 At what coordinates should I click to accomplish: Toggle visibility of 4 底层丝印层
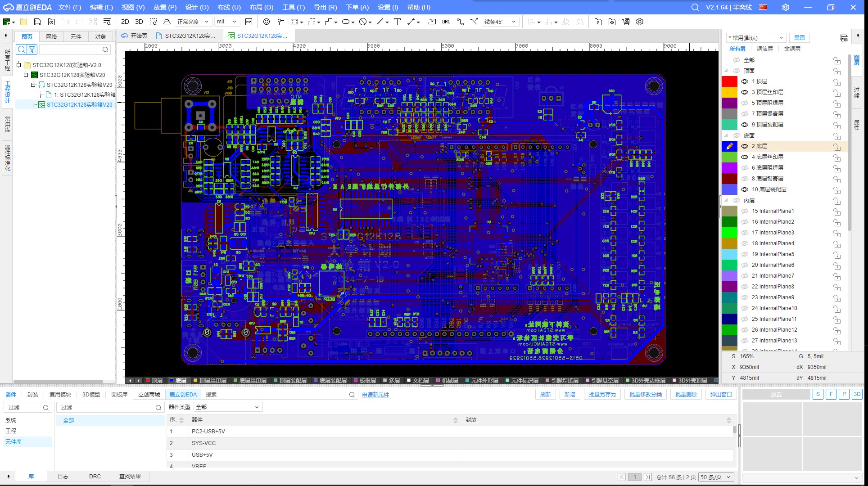(744, 157)
